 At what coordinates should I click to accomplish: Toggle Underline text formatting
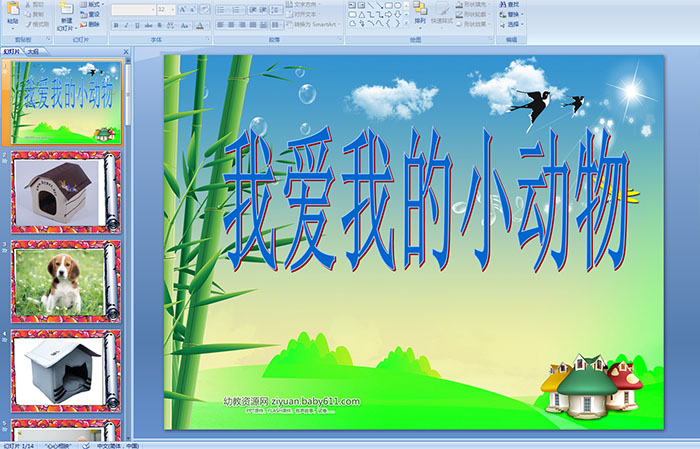[139, 25]
